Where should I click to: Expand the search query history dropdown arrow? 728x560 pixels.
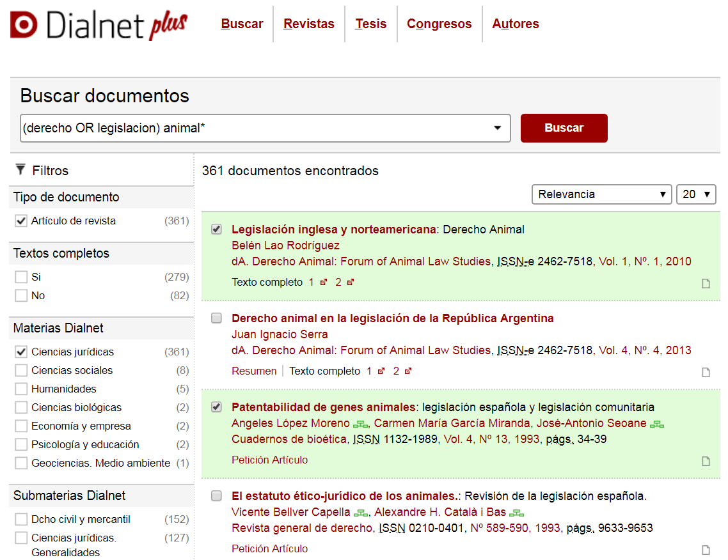[498, 128]
